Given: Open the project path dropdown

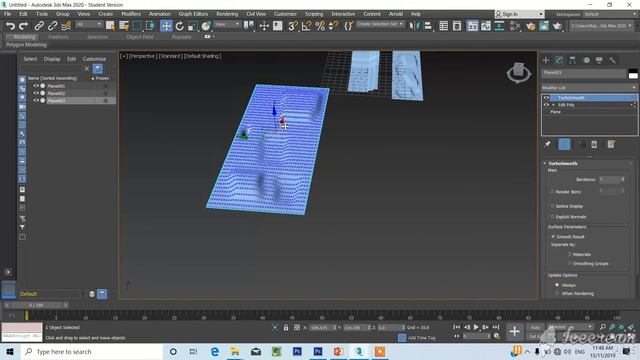Looking at the screenshot, I should [x=601, y=26].
